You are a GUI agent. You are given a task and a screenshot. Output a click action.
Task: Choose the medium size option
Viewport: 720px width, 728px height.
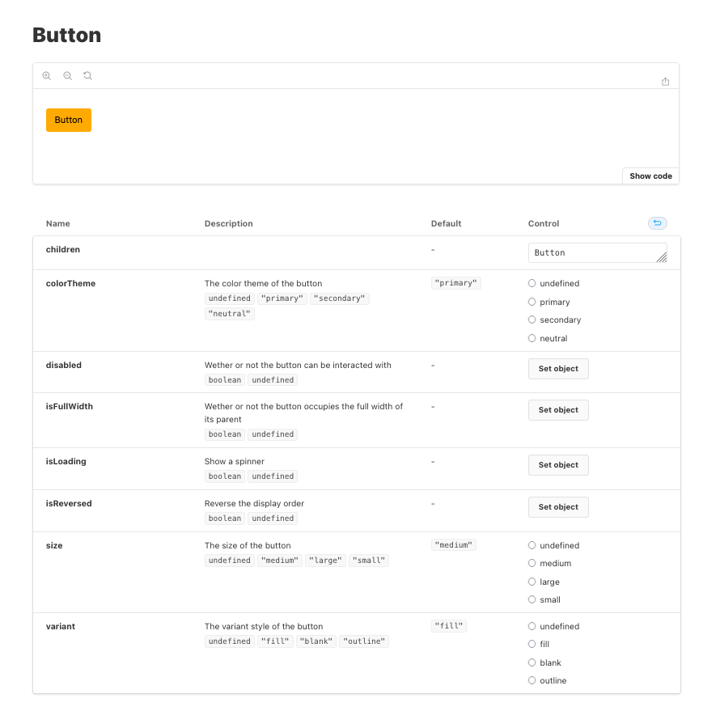pyautogui.click(x=532, y=563)
